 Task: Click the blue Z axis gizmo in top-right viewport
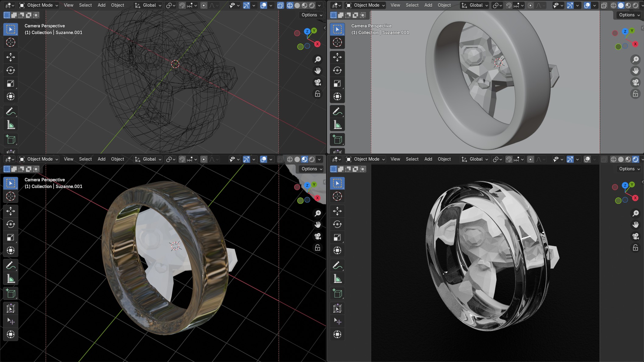(625, 31)
